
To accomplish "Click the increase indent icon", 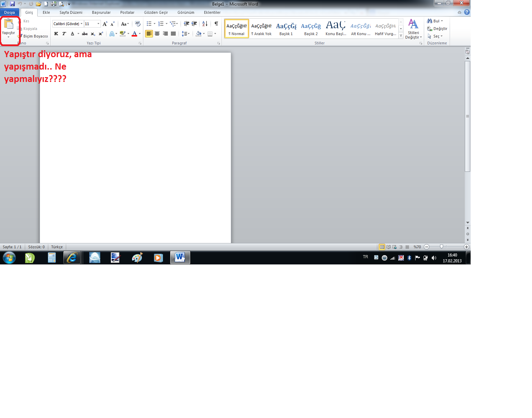I will [x=194, y=24].
